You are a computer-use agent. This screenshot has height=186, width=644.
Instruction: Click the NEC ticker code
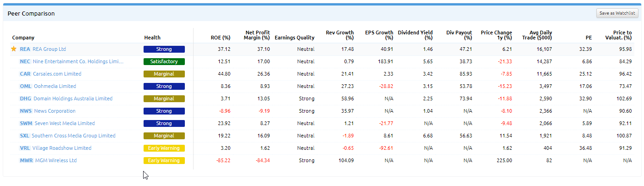point(25,61)
